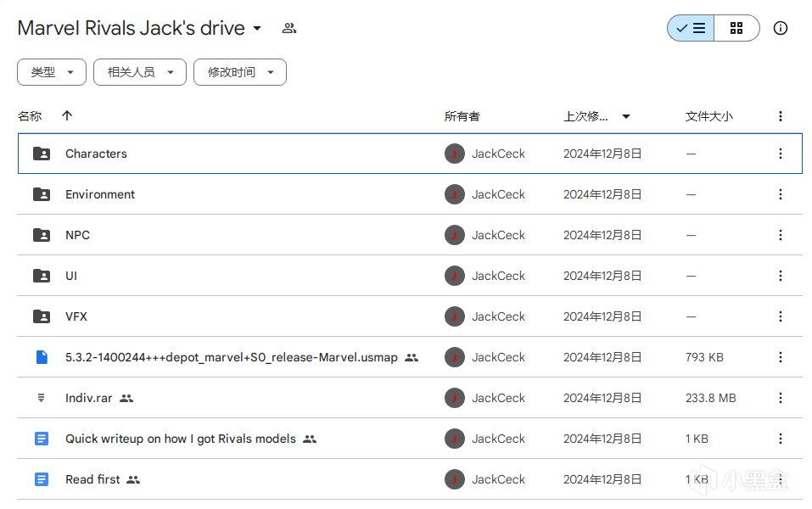
Task: Open column options three-dot menu in header
Action: click(780, 116)
